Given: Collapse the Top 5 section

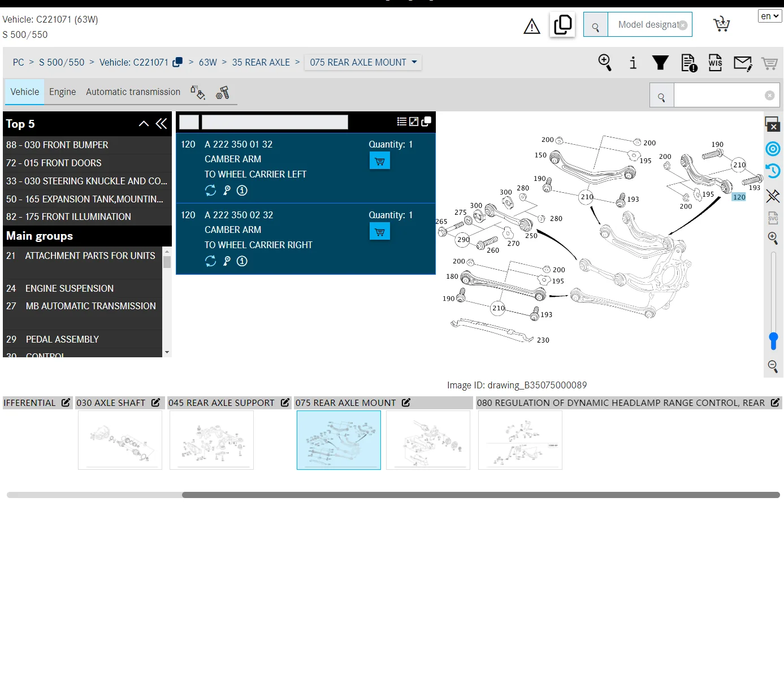Looking at the screenshot, I should click(144, 124).
